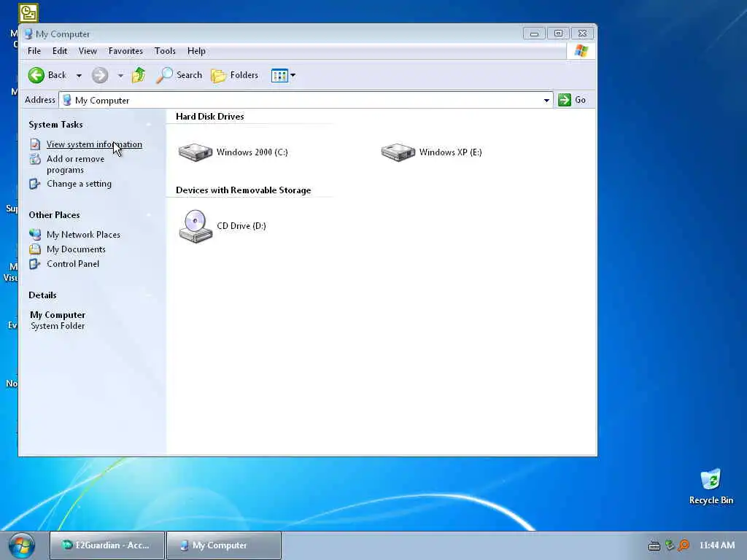This screenshot has height=560, width=747.
Task: Click the Up folder icon
Action: coord(139,75)
